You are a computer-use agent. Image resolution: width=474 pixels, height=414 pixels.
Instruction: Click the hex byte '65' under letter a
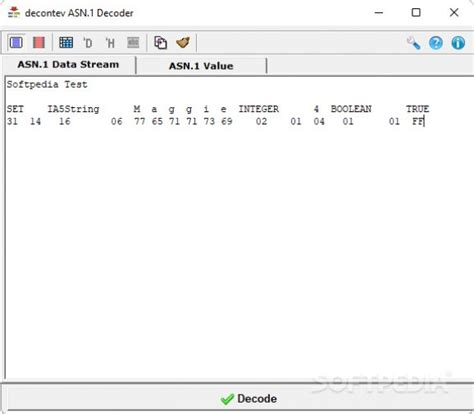(x=157, y=121)
